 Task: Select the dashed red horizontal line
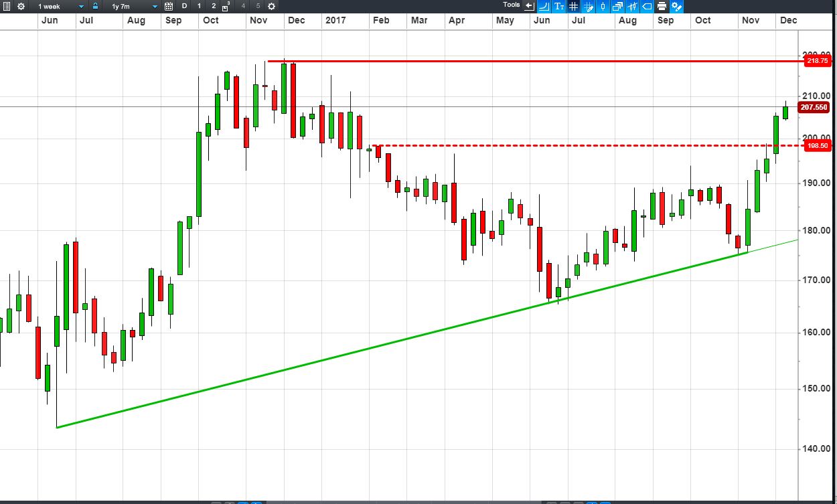589,145
